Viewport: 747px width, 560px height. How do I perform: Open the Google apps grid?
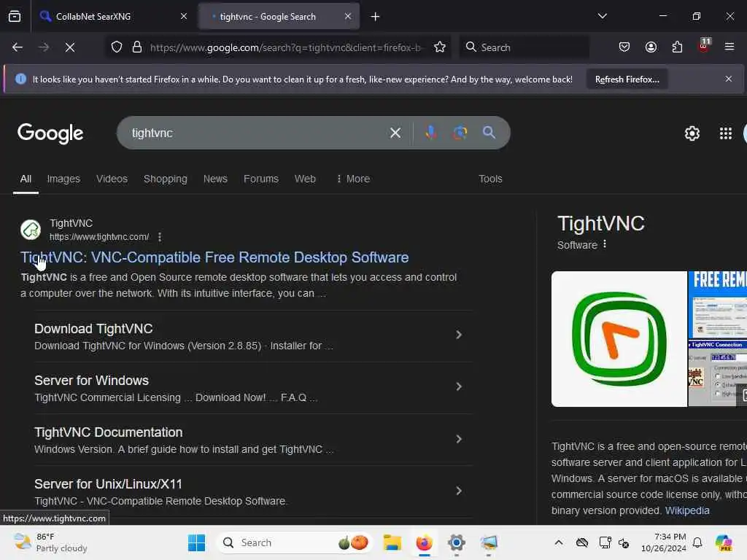726,133
